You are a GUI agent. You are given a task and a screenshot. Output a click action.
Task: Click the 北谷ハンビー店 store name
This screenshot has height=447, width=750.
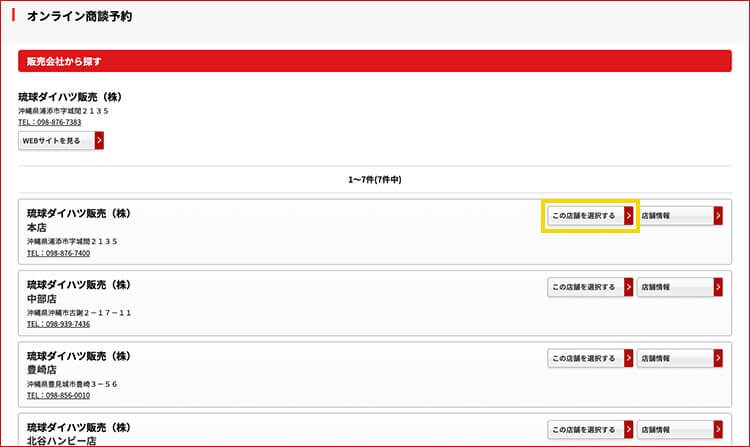point(61,441)
